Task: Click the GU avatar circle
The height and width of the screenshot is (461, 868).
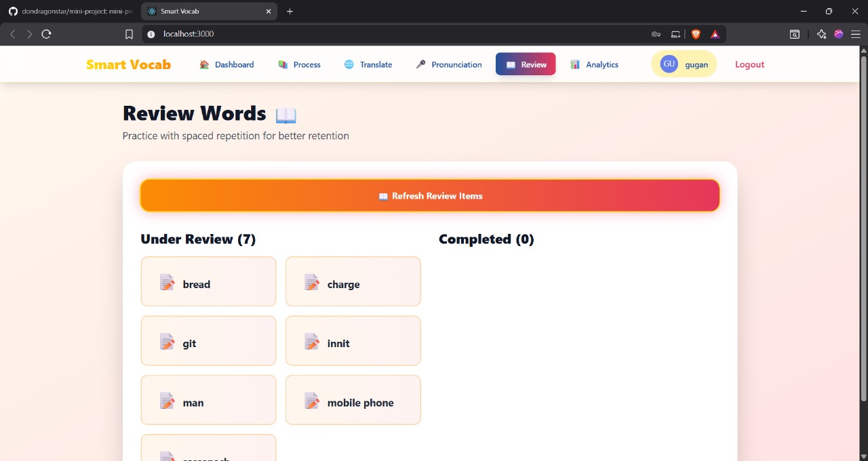Action: (x=669, y=64)
